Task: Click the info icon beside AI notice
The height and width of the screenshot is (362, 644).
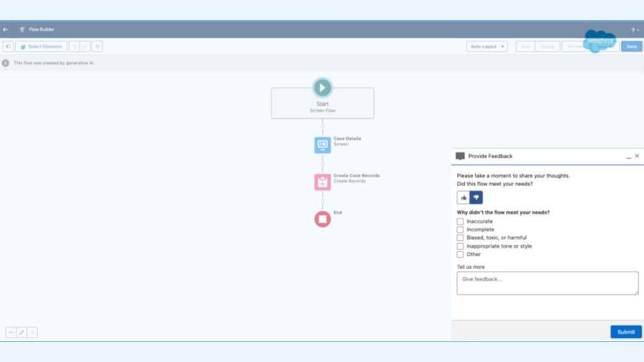Action: coord(5,63)
